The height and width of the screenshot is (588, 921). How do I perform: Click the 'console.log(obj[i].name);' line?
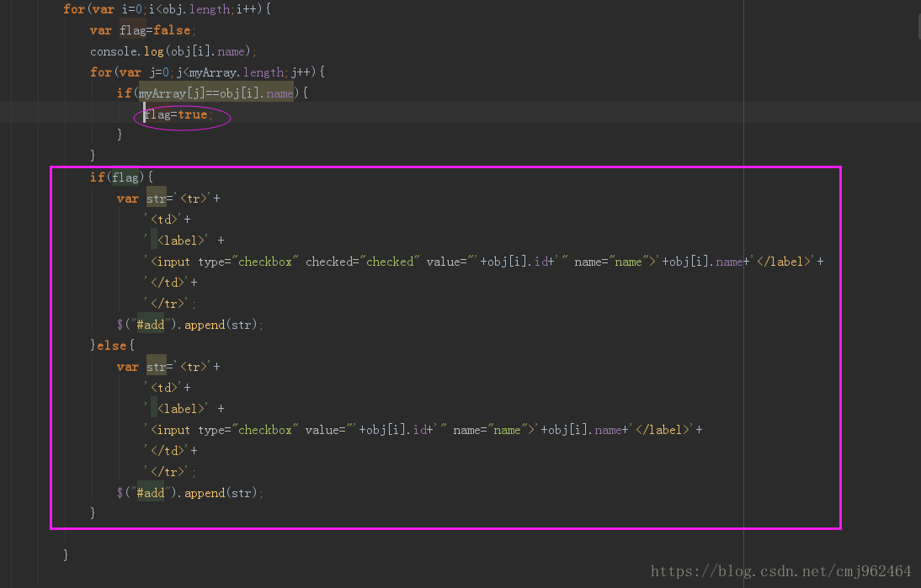(173, 51)
